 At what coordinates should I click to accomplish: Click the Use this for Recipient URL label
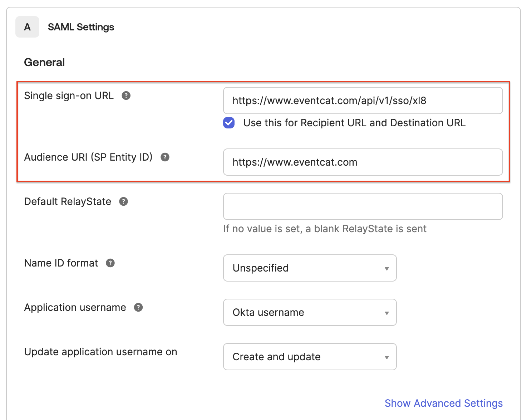(x=354, y=123)
